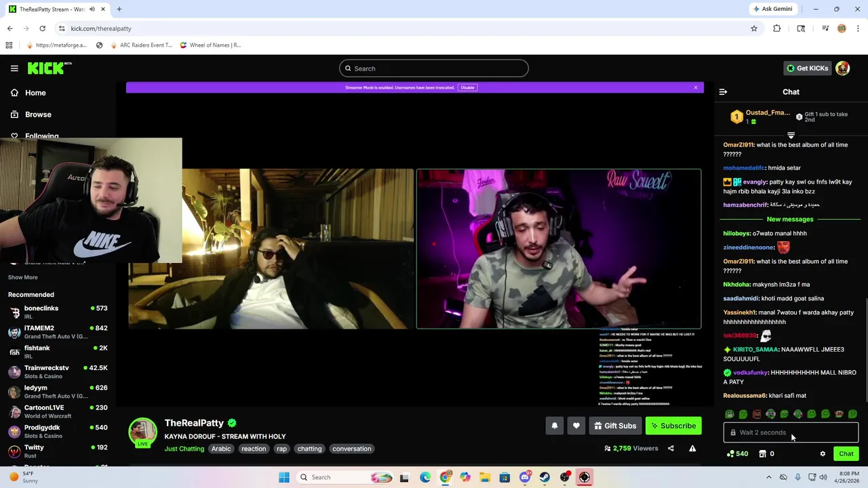Screen dimensions: 868x488
Task: Open the Kick user avatar menu
Action: coord(842,68)
